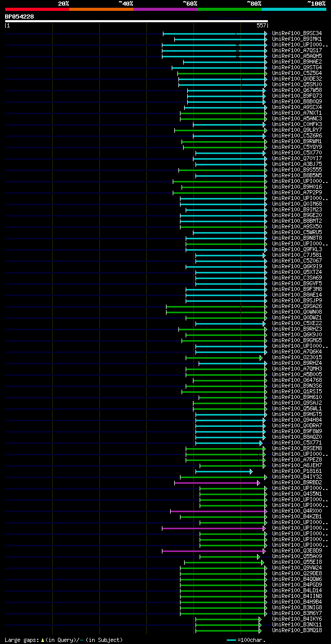Select hit label UniRef100_B9SJP9
331x644 pixels.
[297, 301]
